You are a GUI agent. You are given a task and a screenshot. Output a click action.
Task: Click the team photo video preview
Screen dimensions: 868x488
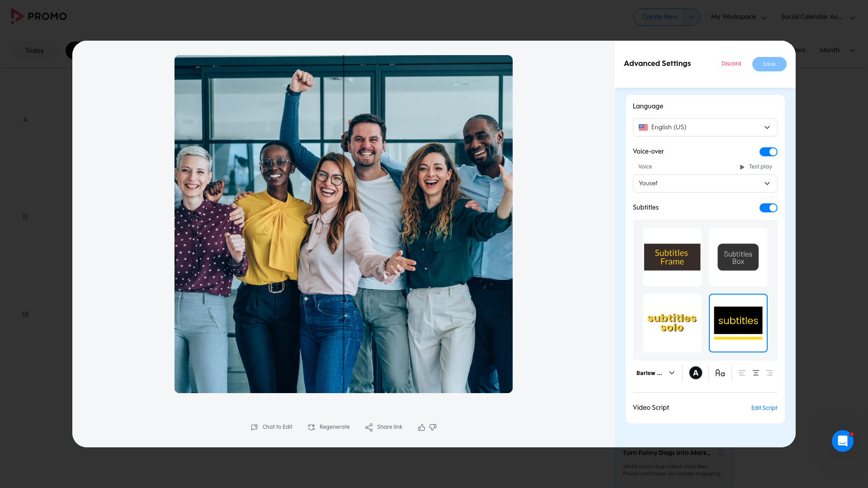pos(344,224)
